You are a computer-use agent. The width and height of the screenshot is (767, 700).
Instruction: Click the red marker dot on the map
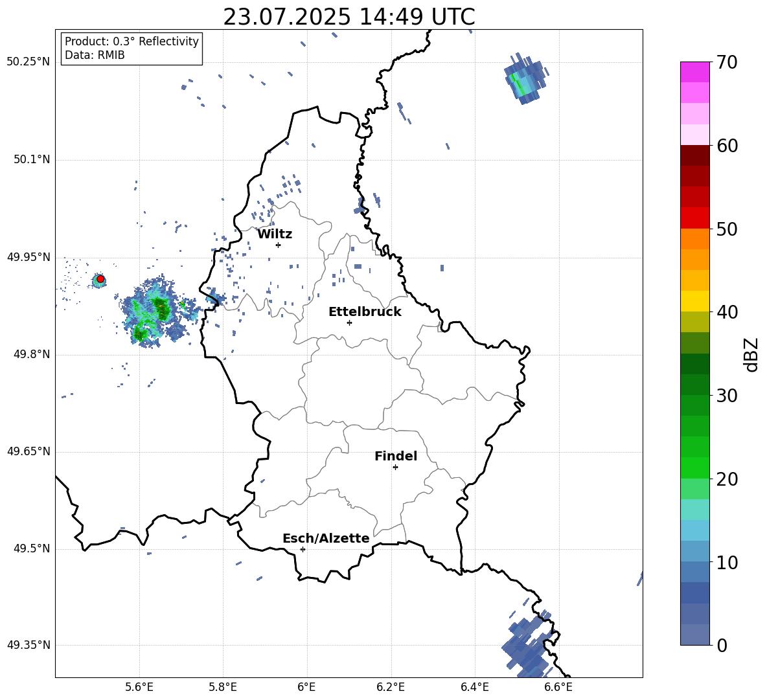pyautogui.click(x=100, y=279)
